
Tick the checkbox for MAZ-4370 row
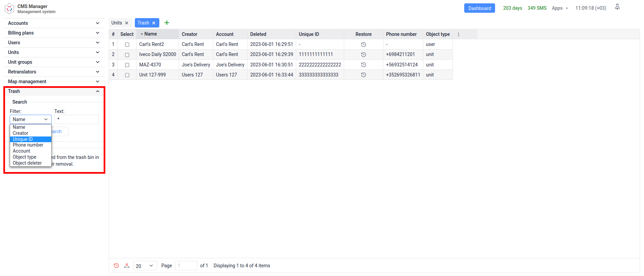coord(127,65)
